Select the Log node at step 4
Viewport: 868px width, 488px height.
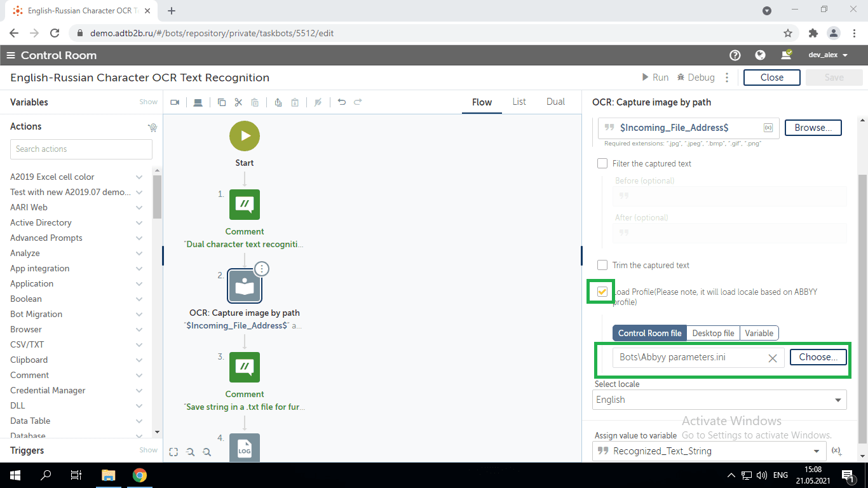coord(245,447)
